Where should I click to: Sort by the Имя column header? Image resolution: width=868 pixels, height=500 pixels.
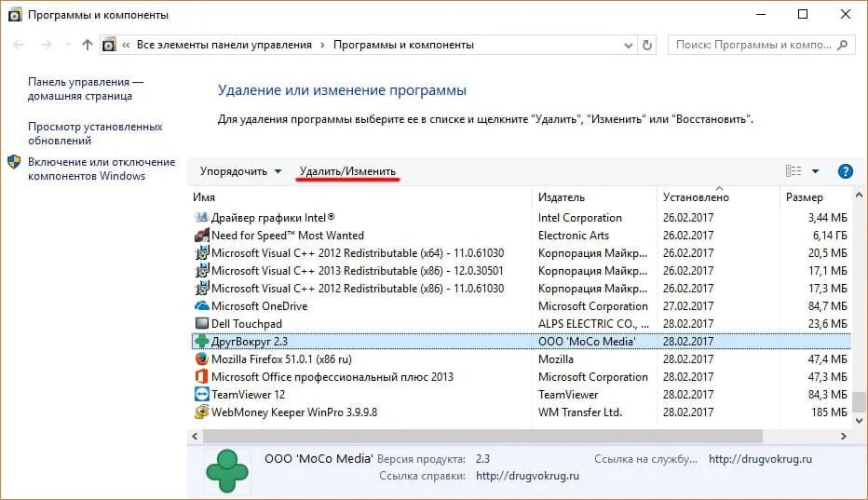361,197
